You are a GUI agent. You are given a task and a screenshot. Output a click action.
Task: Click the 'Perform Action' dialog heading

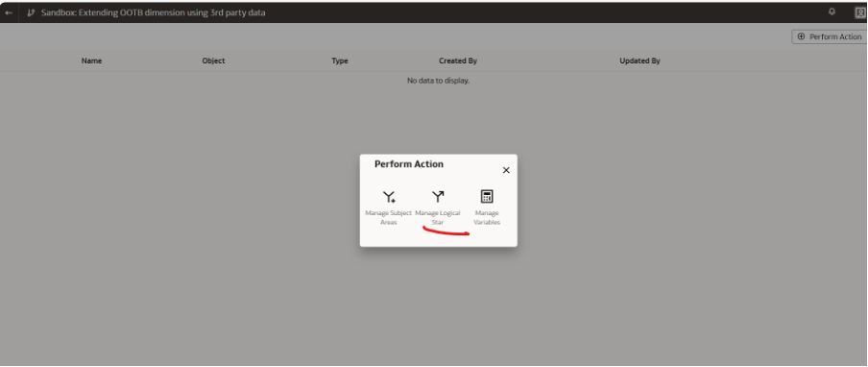(x=408, y=164)
